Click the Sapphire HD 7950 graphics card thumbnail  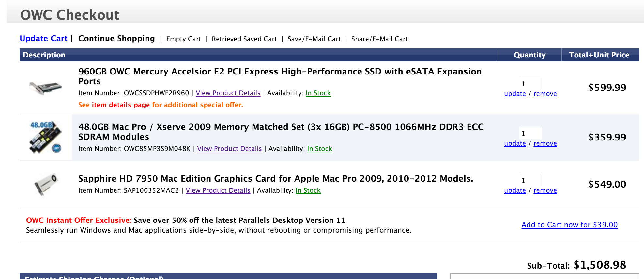coord(46,185)
